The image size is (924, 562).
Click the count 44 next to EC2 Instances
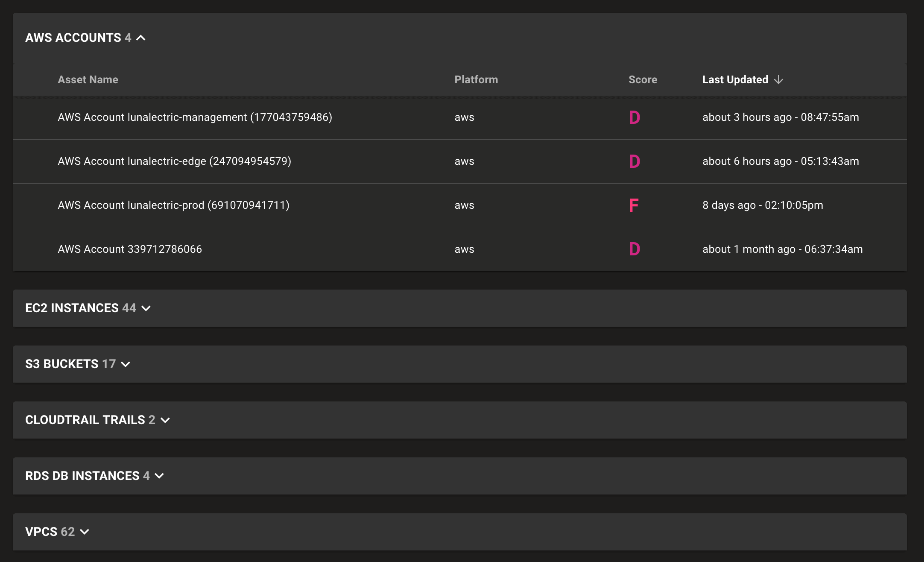tap(129, 308)
